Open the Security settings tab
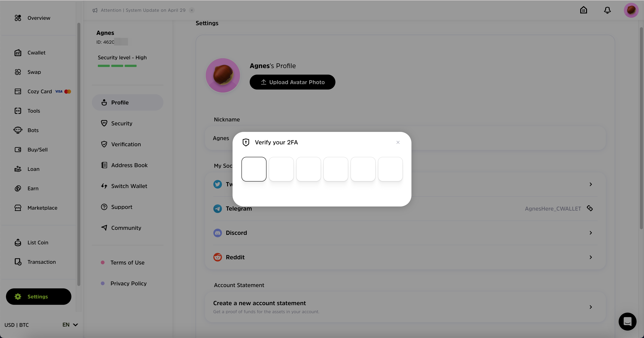The image size is (644, 338). click(x=122, y=123)
